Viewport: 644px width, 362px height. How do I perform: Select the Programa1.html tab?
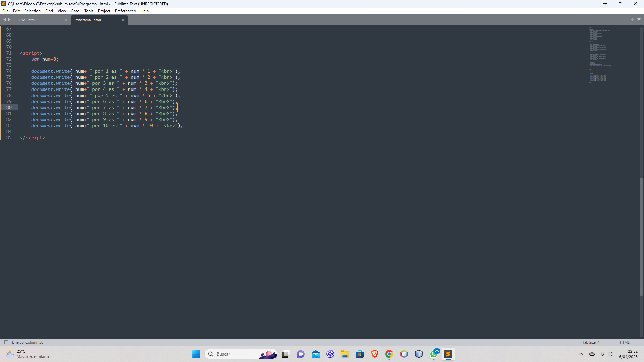(x=87, y=20)
